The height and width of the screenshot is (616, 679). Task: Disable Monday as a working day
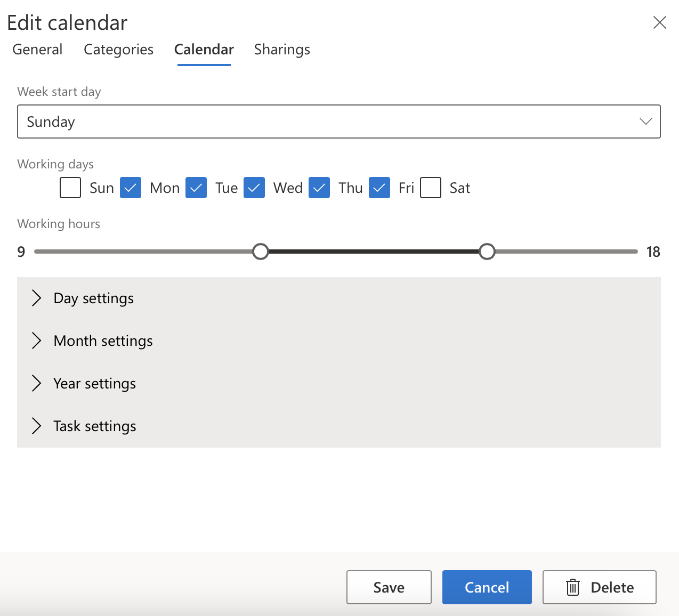[x=130, y=188]
